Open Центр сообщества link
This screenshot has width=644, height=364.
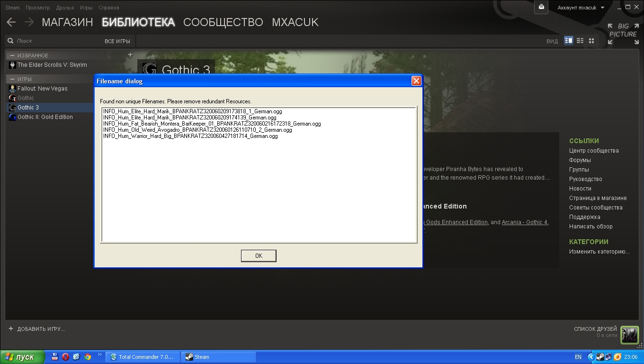coord(594,151)
